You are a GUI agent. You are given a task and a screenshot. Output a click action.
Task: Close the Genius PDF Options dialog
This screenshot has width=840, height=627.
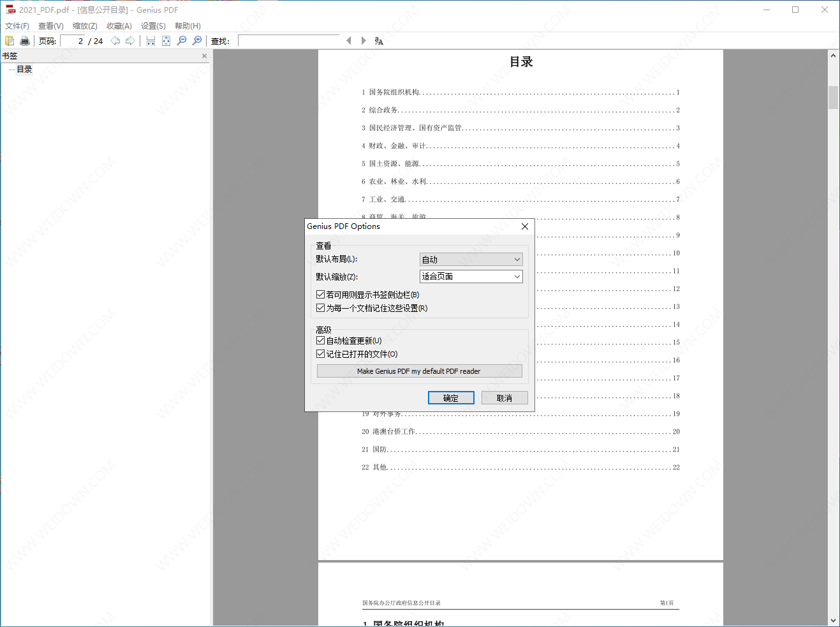point(525,226)
